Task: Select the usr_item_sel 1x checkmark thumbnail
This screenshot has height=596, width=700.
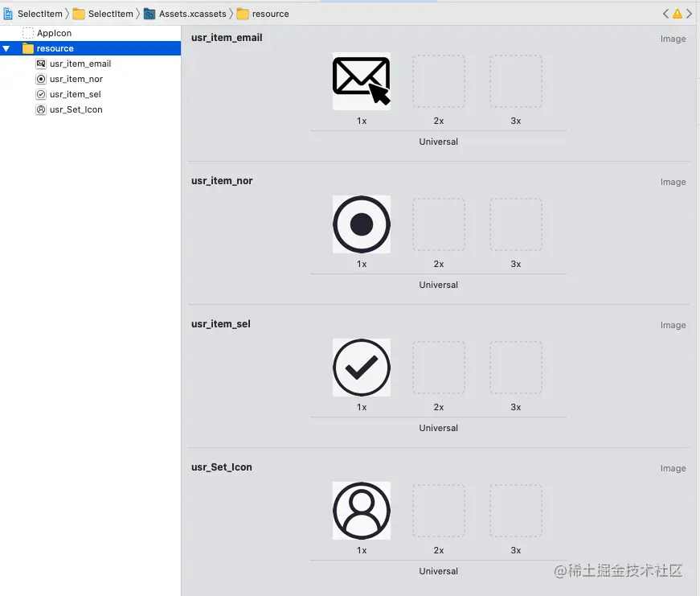Action: [x=362, y=368]
